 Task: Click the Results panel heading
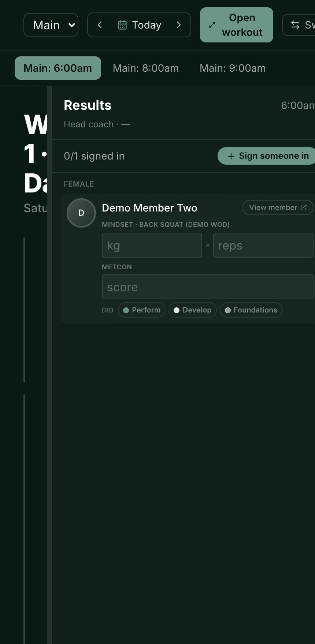[88, 105]
